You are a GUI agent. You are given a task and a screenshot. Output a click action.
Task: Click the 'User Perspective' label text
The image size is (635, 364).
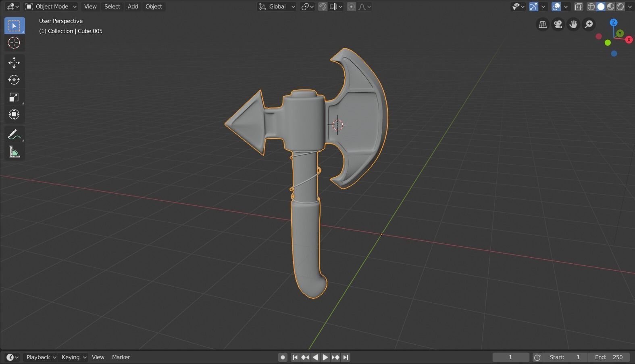click(x=61, y=21)
